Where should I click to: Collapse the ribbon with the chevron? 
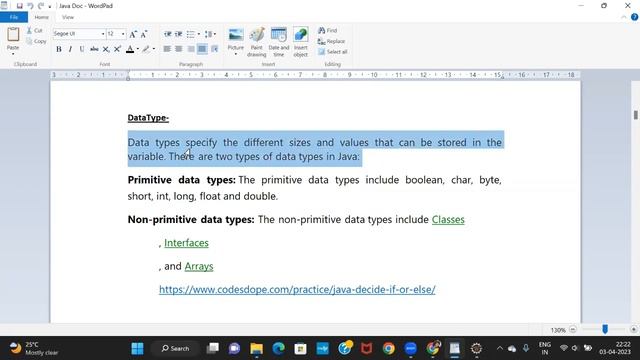pyautogui.click(x=624, y=17)
